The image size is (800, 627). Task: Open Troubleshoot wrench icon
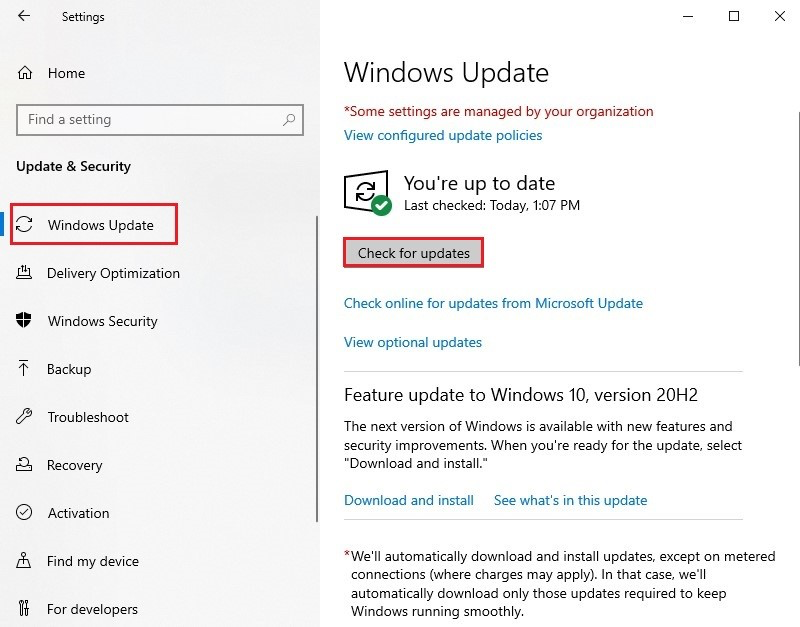(23, 417)
